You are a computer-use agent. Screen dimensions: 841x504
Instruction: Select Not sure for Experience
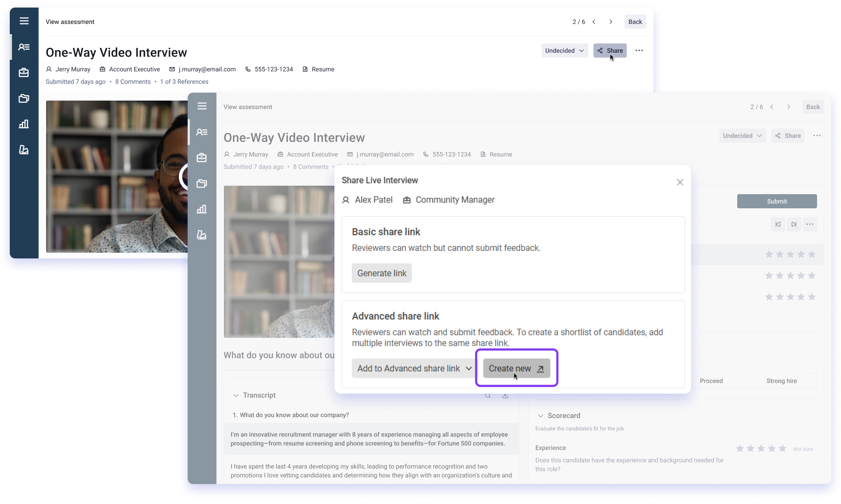click(x=803, y=449)
